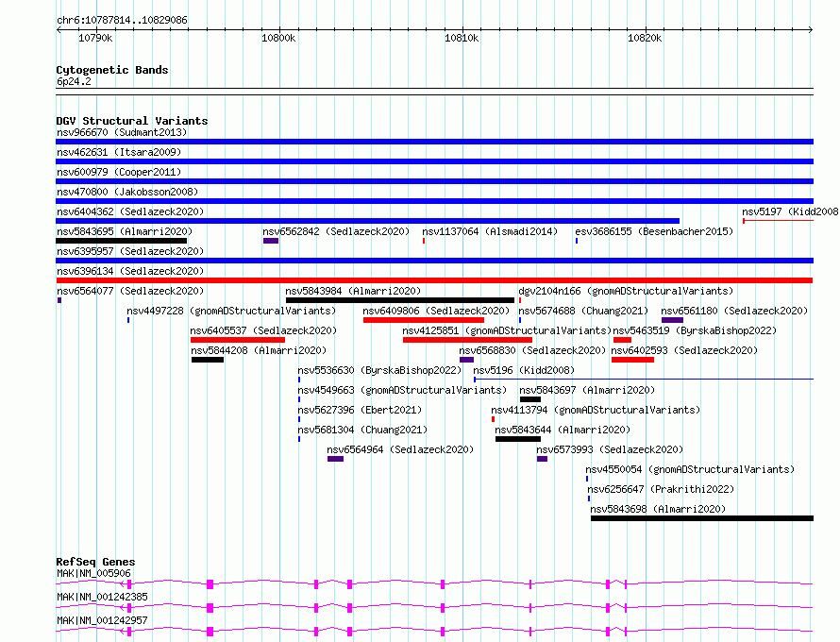
Task: Click the nsv6395957 (Sedlazeck2020) label
Action: (x=130, y=251)
